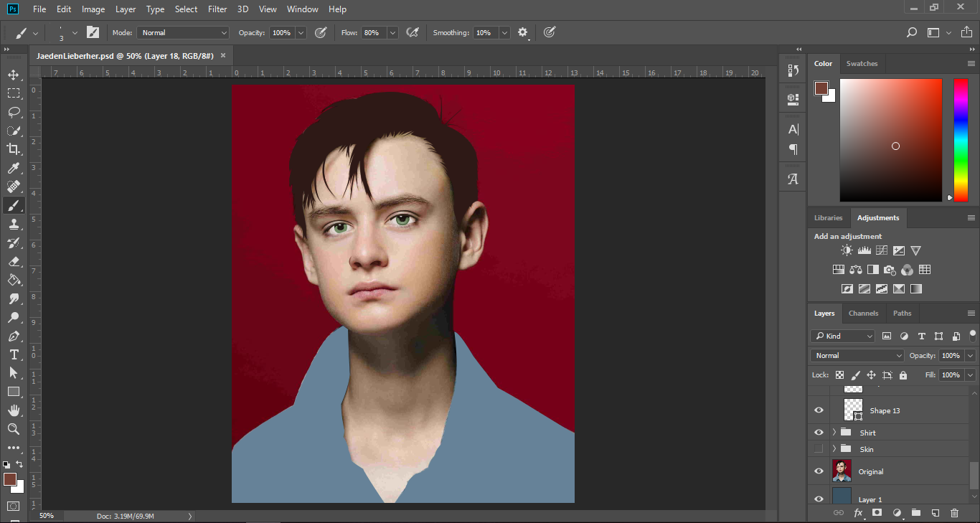Toggle pressure for opacity button
The width and height of the screenshot is (980, 523).
click(x=321, y=32)
